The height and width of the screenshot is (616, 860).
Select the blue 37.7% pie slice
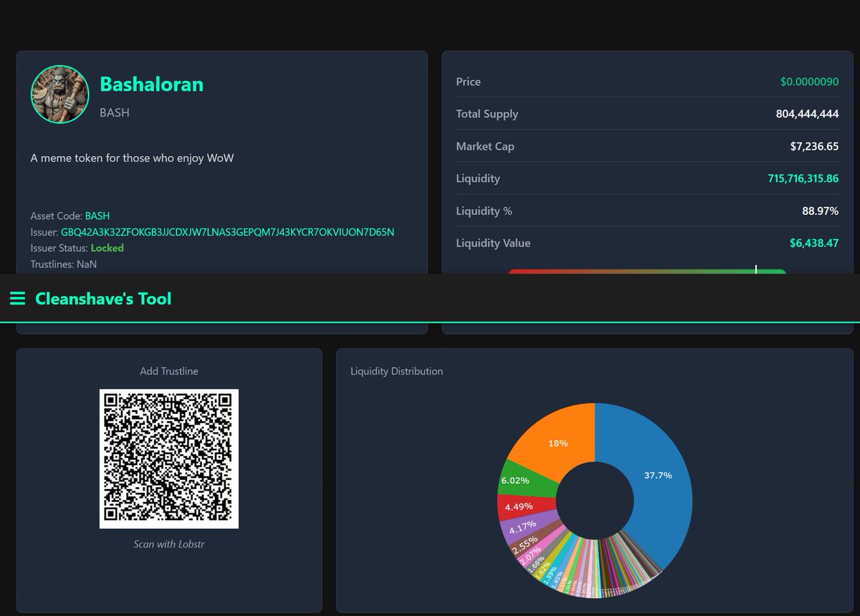pyautogui.click(x=659, y=476)
